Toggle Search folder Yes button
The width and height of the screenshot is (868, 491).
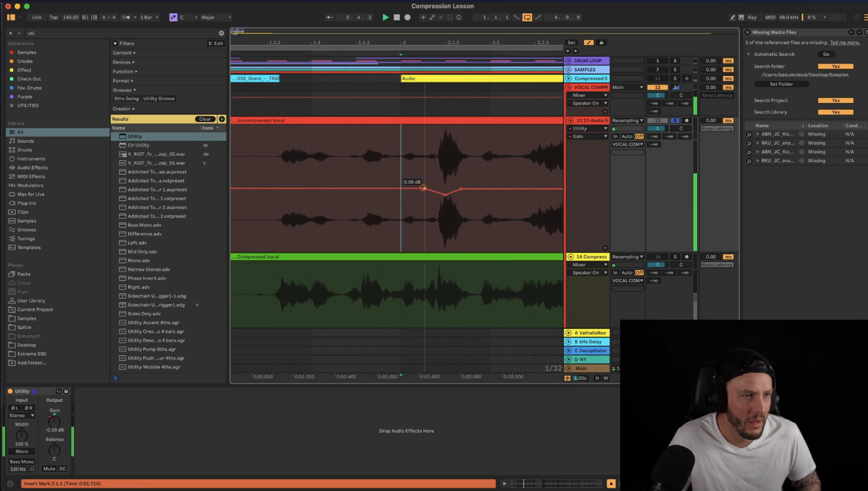[836, 67]
